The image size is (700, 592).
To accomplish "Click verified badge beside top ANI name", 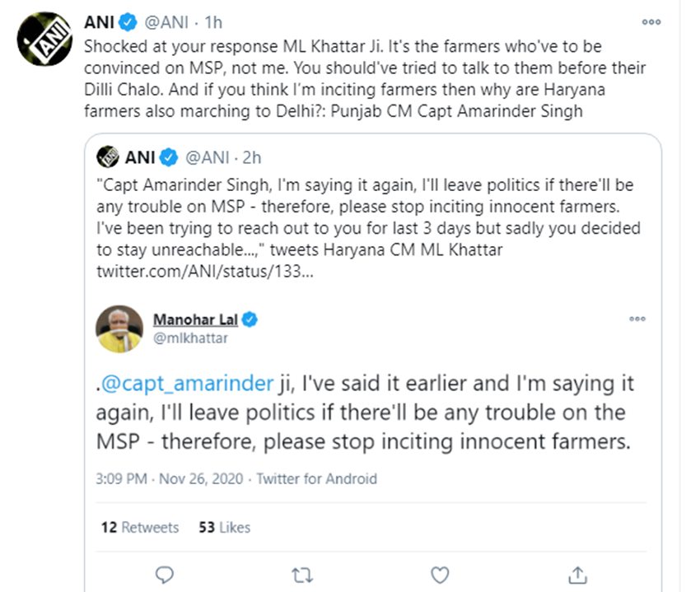I will pyautogui.click(x=128, y=22).
